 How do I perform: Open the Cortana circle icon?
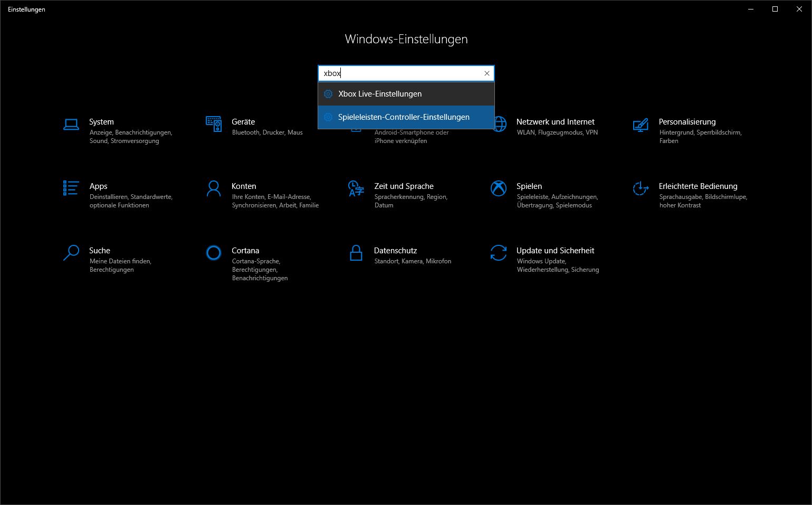pyautogui.click(x=214, y=253)
